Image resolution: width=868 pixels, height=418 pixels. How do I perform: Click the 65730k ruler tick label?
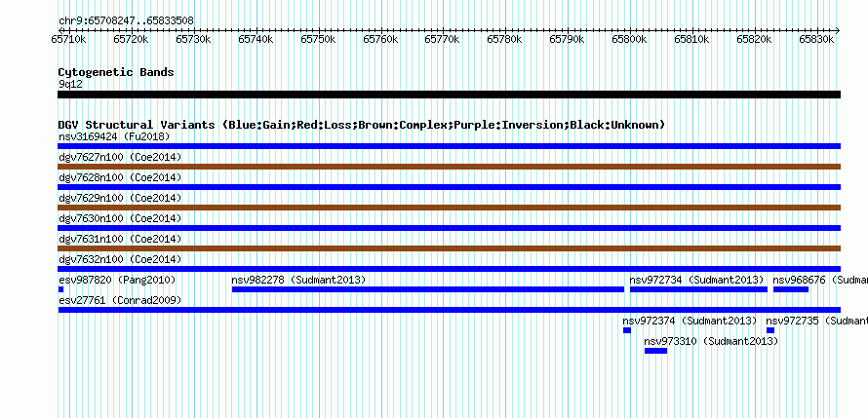coord(194,39)
